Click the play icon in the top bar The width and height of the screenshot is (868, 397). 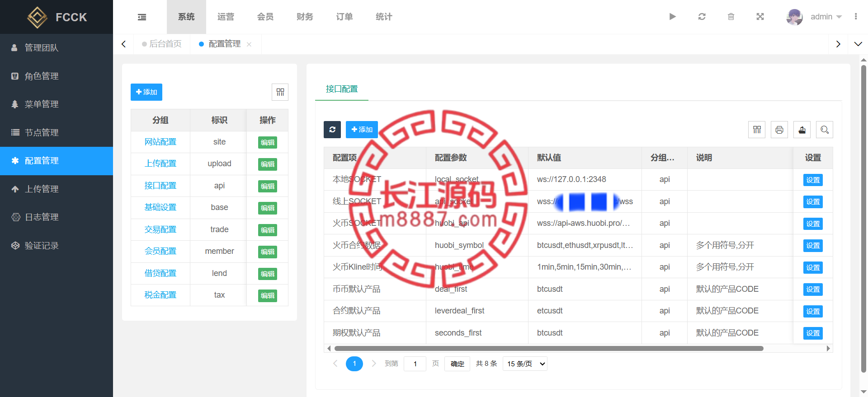point(673,17)
